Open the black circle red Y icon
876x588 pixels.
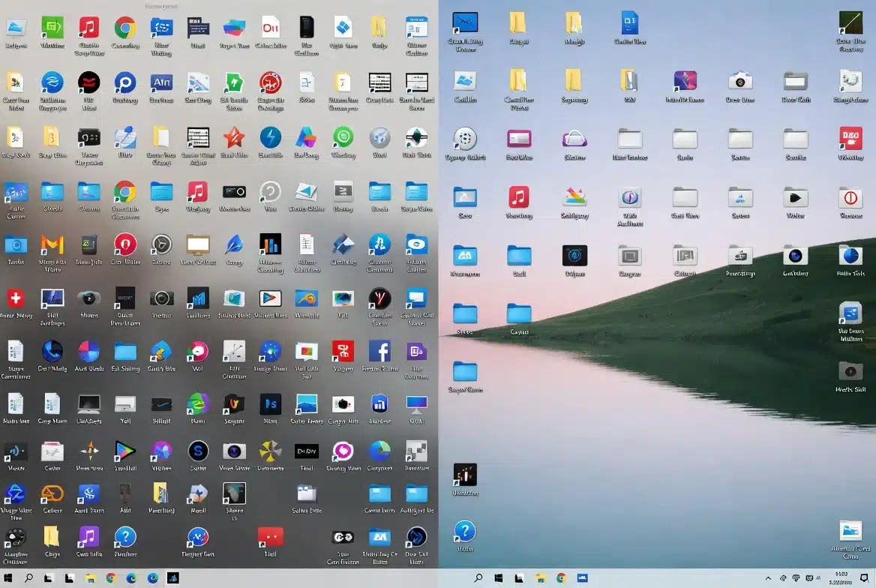click(380, 298)
